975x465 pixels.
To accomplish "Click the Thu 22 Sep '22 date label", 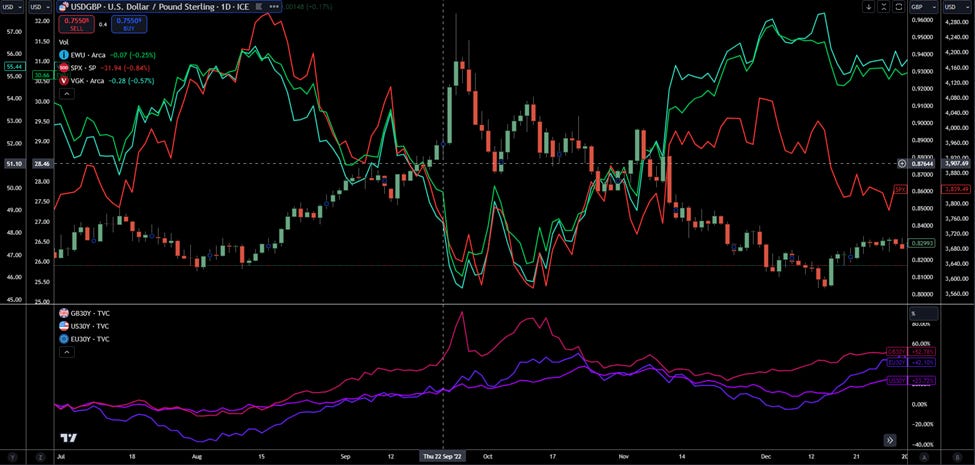I will tap(443, 457).
